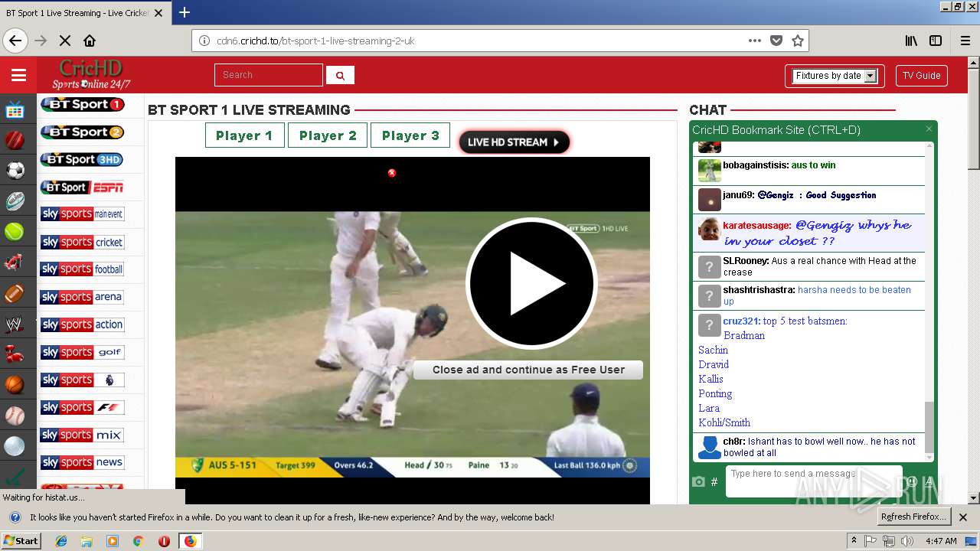980x551 pixels.
Task: Open Sky Sports Mix channel
Action: point(82,435)
